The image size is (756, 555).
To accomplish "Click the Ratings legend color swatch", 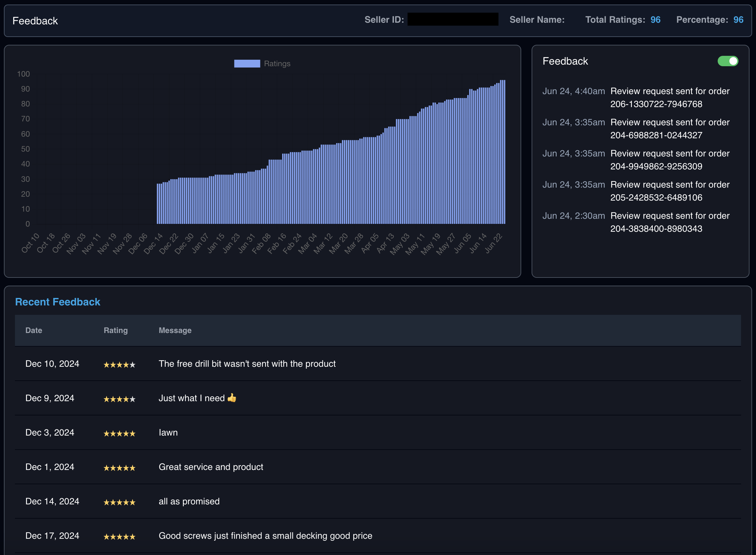I will 247,64.
